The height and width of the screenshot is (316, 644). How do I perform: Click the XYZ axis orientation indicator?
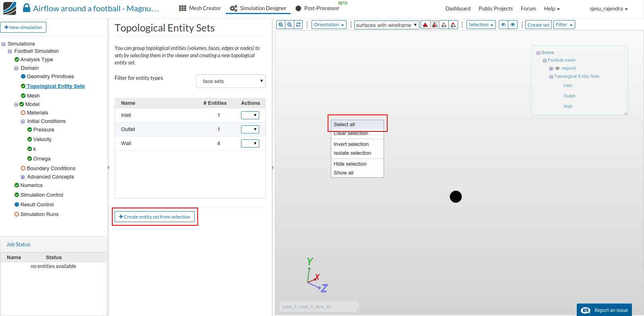click(x=317, y=275)
